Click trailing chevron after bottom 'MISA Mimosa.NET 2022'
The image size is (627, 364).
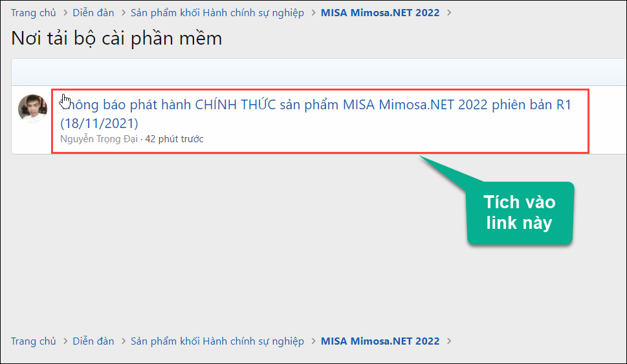[x=449, y=341]
